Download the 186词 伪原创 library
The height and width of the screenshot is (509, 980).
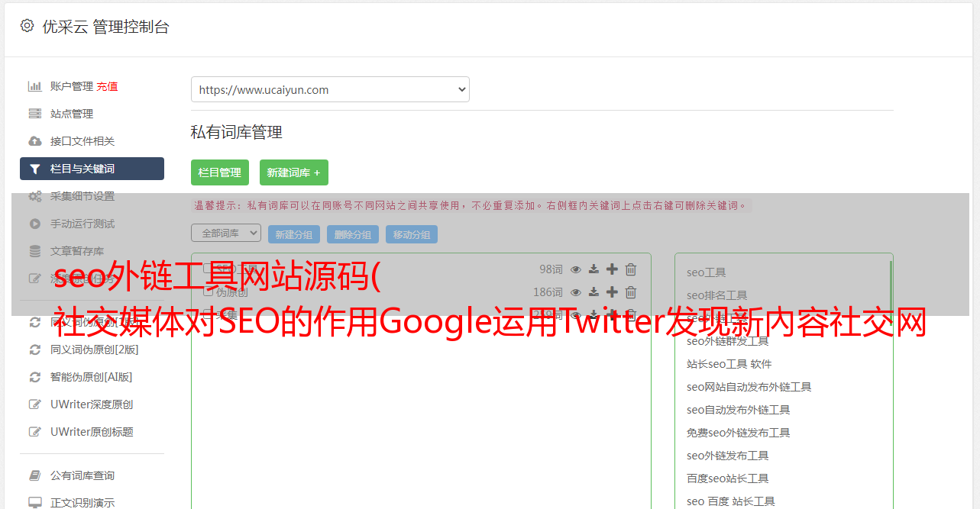click(593, 292)
